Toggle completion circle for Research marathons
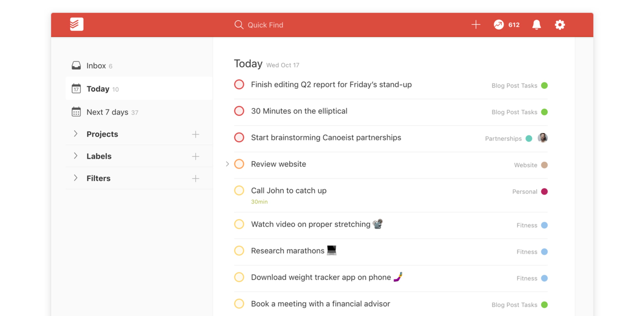644x316 pixels. [x=239, y=250]
